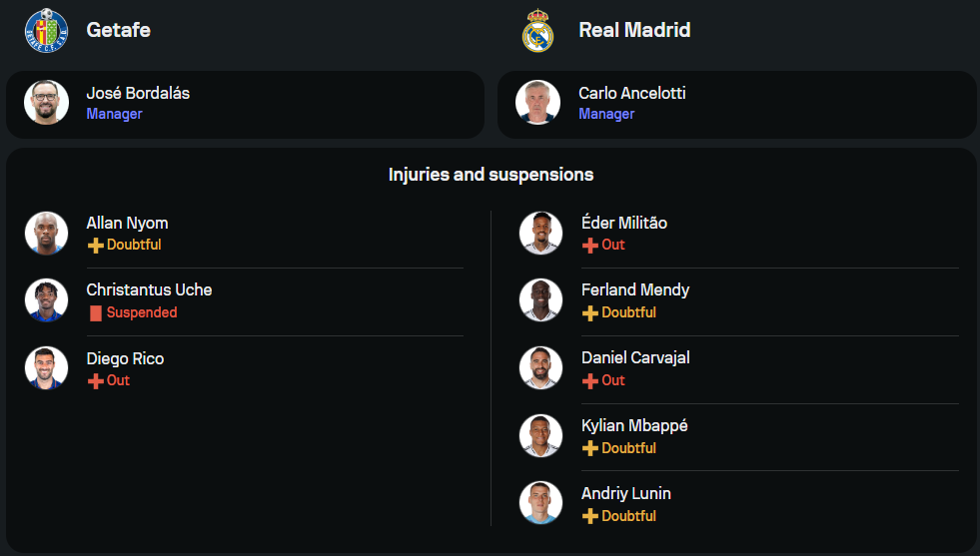The image size is (980, 556).
Task: Click Éder Militão's red out icon
Action: (x=590, y=246)
